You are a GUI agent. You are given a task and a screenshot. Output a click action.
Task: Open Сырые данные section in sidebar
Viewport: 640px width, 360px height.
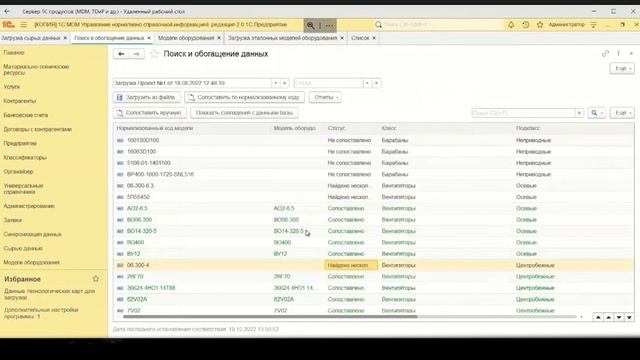click(23, 249)
